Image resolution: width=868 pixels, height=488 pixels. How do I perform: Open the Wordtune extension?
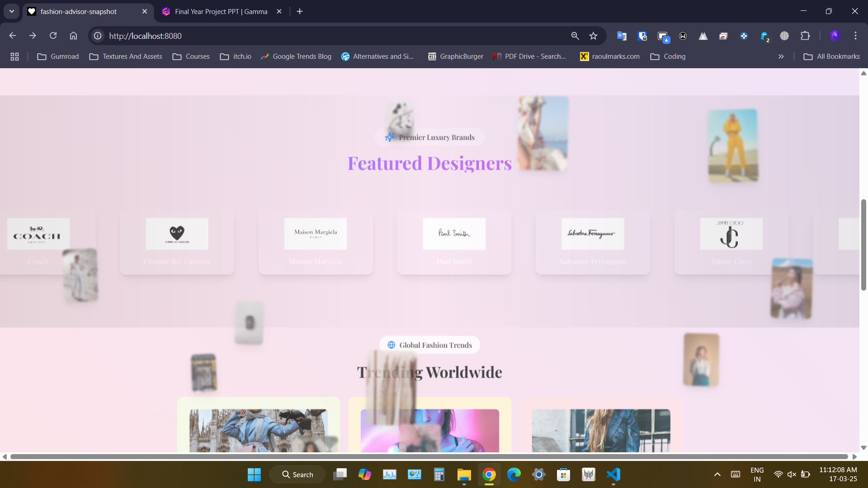coord(683,36)
